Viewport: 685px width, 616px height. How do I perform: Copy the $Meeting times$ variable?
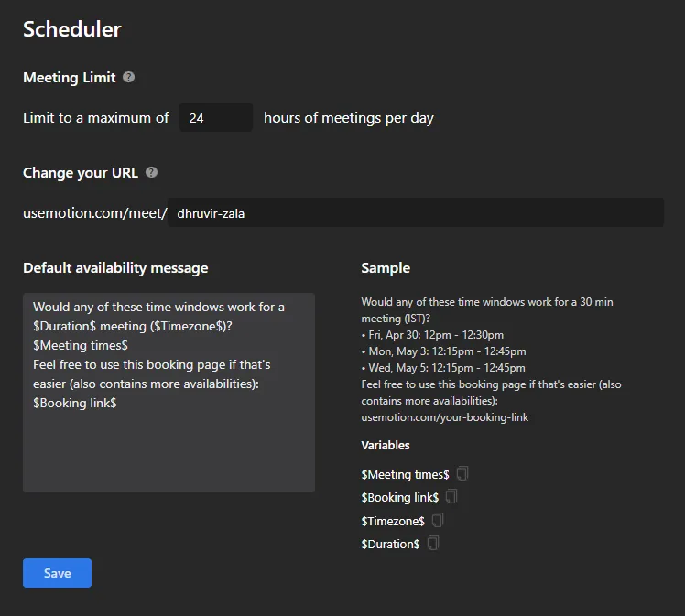pyautogui.click(x=462, y=473)
